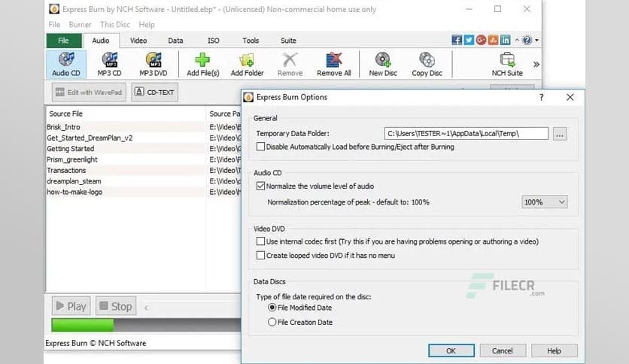The width and height of the screenshot is (629, 364).
Task: Share via the Twitter icon
Action: point(469,40)
